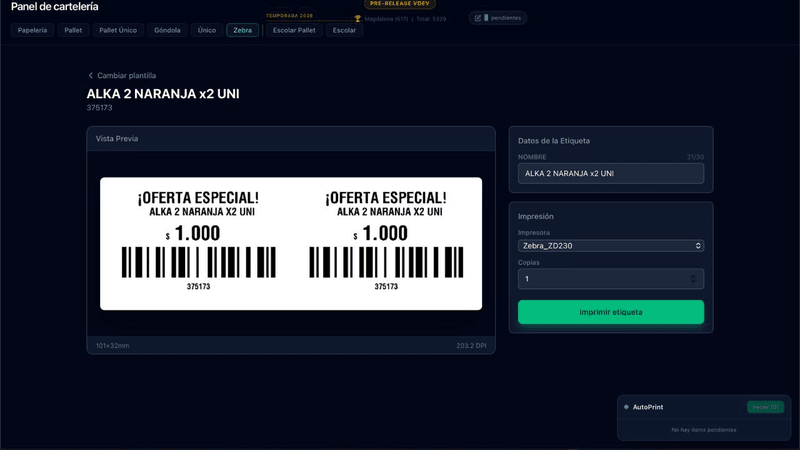Select the active Zebra tab

click(x=242, y=30)
